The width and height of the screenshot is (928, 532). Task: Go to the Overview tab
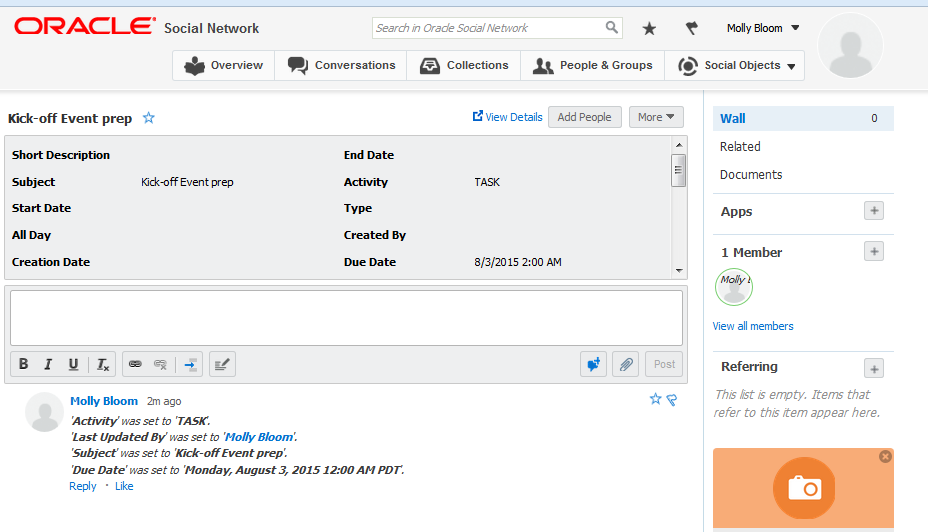224,65
